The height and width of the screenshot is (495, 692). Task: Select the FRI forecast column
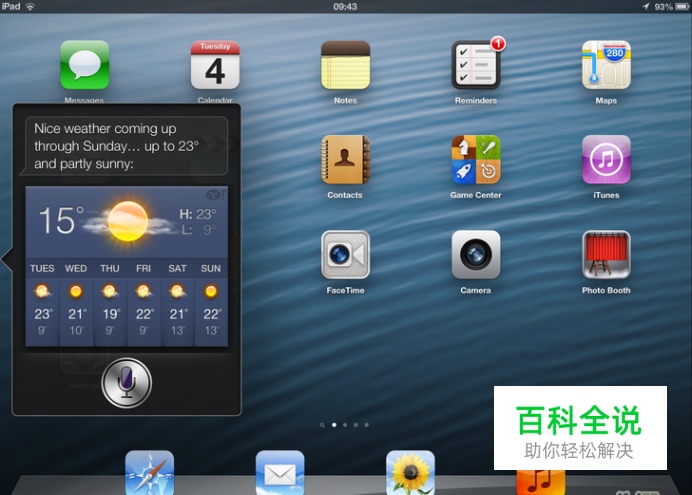point(143,302)
